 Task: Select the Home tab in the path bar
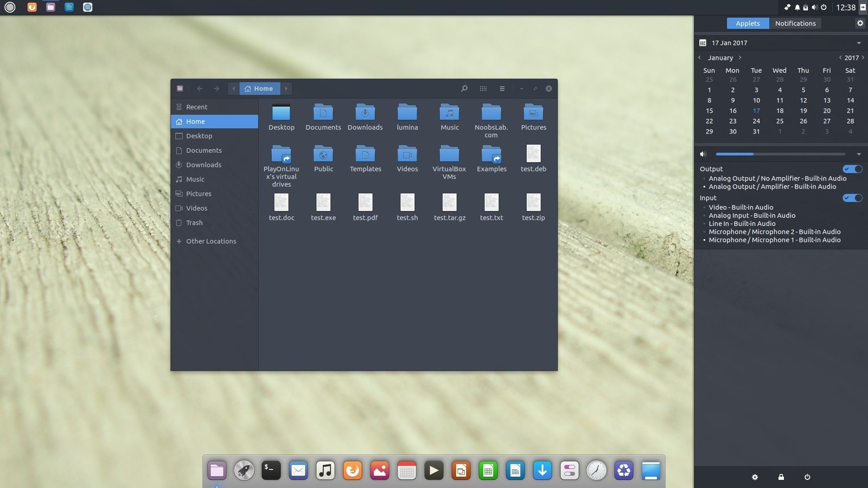point(260,88)
